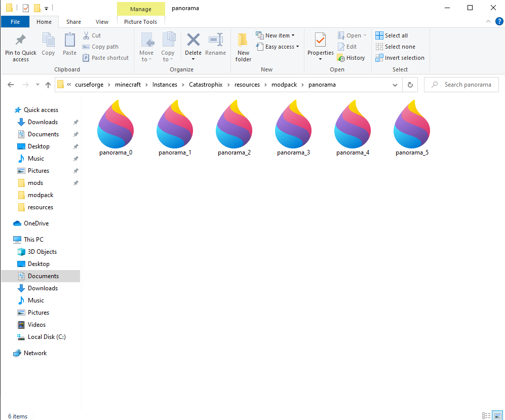Open the Share tab
This screenshot has height=420, width=505.
tap(73, 22)
